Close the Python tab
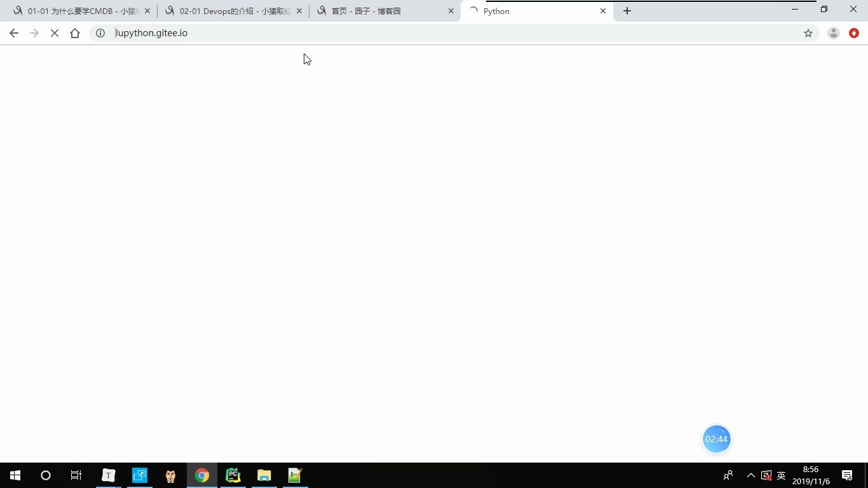Screen dimensions: 868x488 coord(603,11)
